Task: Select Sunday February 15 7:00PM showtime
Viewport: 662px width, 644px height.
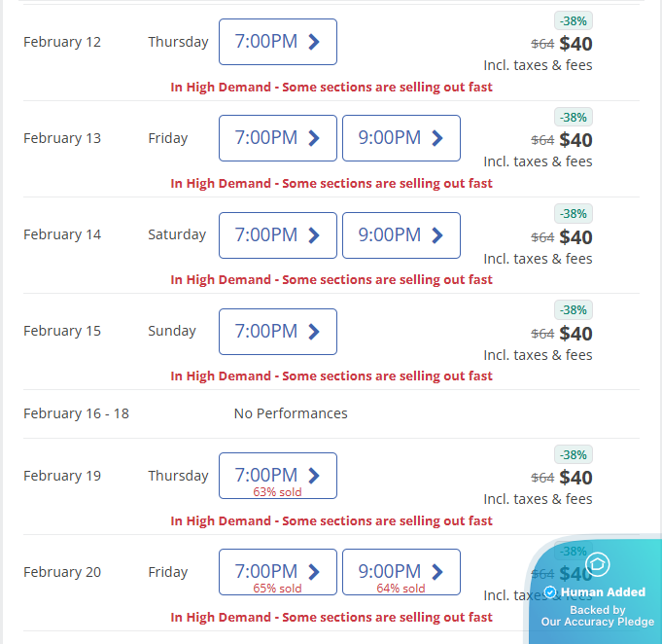Action: (277, 331)
